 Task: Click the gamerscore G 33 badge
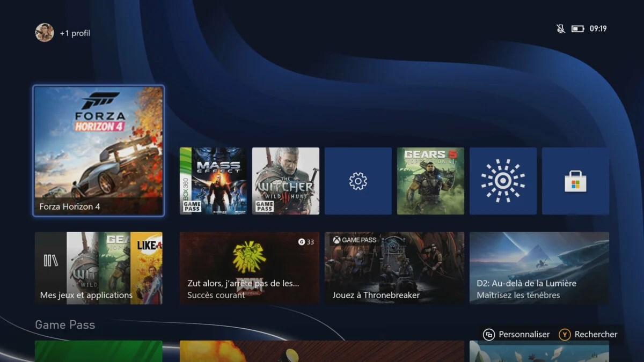[x=306, y=242]
